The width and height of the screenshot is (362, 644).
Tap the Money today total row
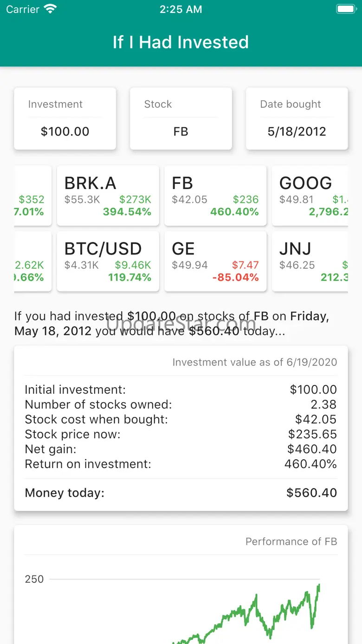181,493
